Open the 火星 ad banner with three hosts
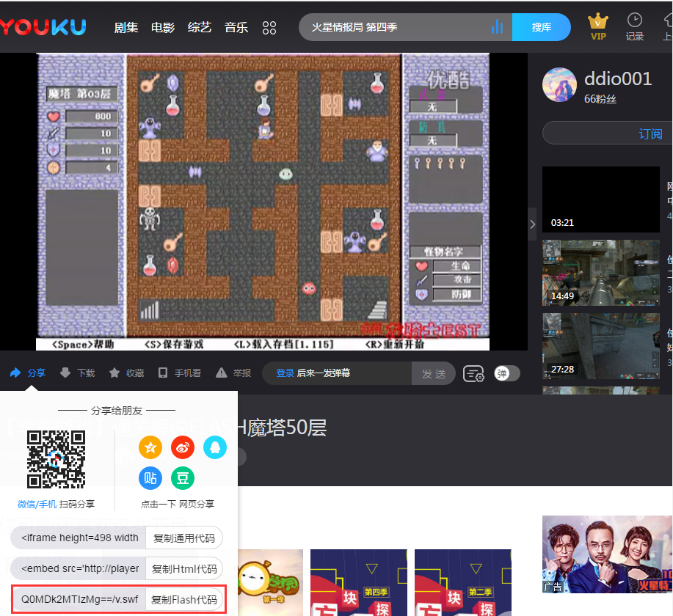Viewport: 673px width, 616px height. (x=608, y=554)
